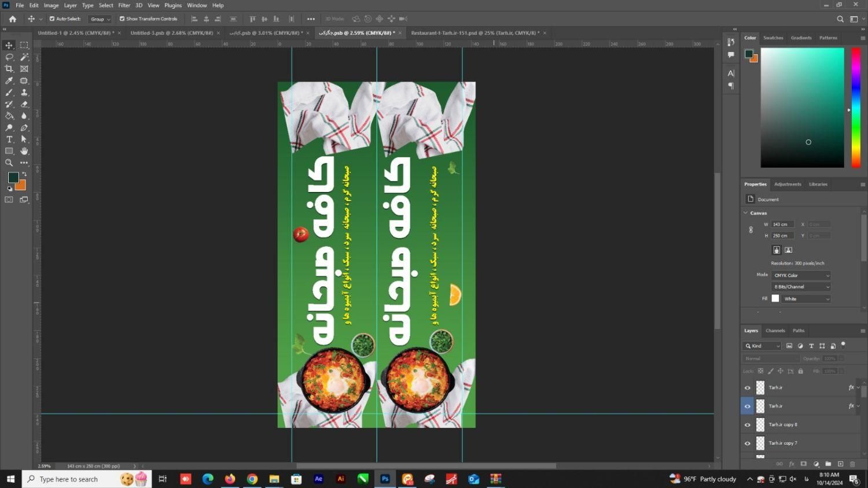Select the Lasso tool

pyautogui.click(x=9, y=57)
